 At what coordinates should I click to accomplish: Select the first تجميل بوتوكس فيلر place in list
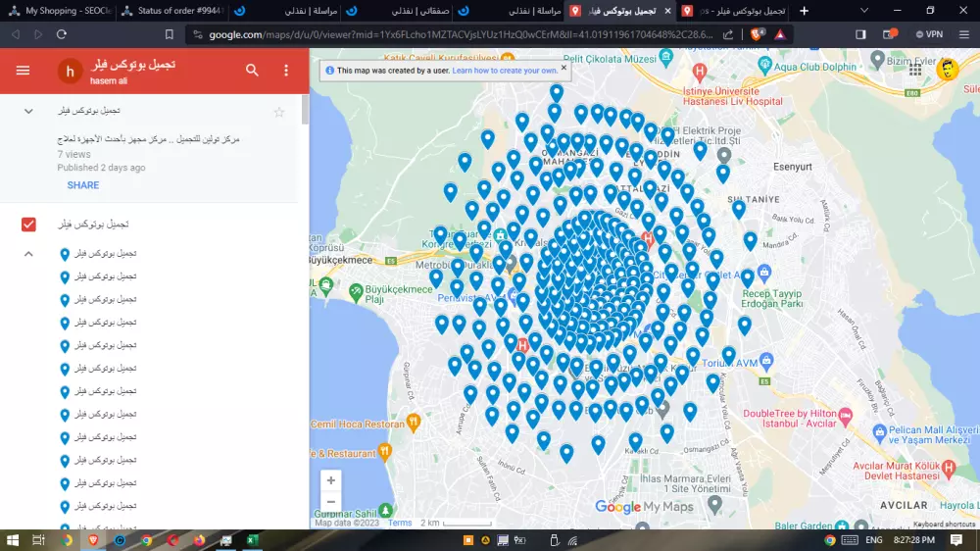click(x=105, y=253)
